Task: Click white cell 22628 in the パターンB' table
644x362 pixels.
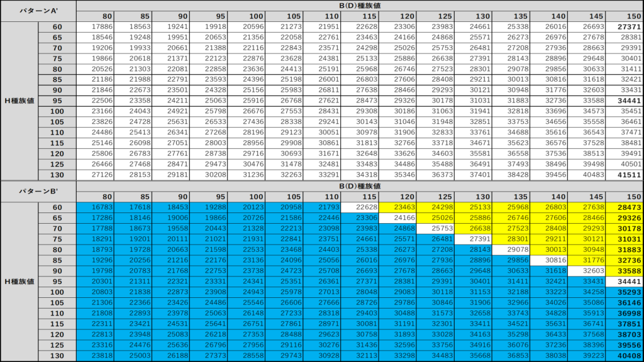Action: (x=366, y=207)
